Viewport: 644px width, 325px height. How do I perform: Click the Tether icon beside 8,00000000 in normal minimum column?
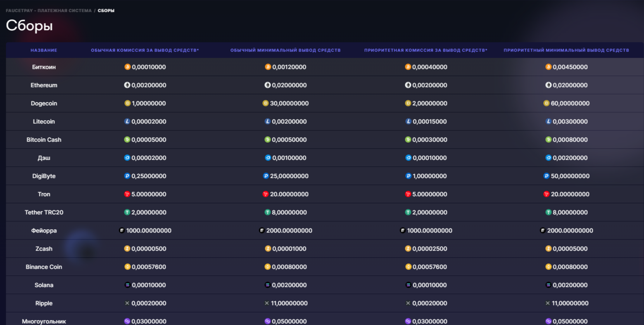click(267, 212)
